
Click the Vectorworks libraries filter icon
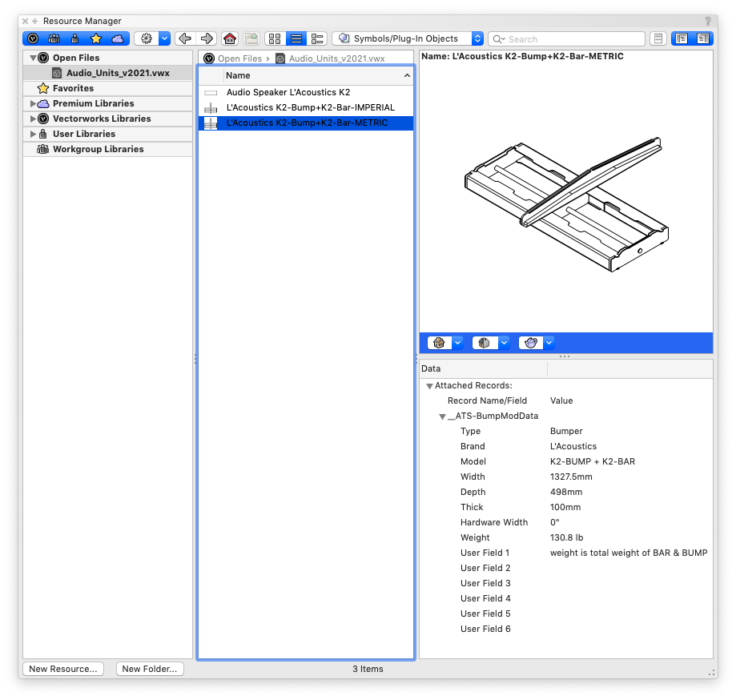34,38
